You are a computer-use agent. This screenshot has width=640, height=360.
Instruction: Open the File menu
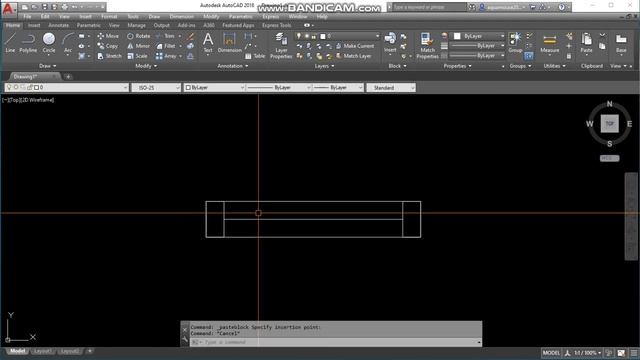[x=27, y=17]
